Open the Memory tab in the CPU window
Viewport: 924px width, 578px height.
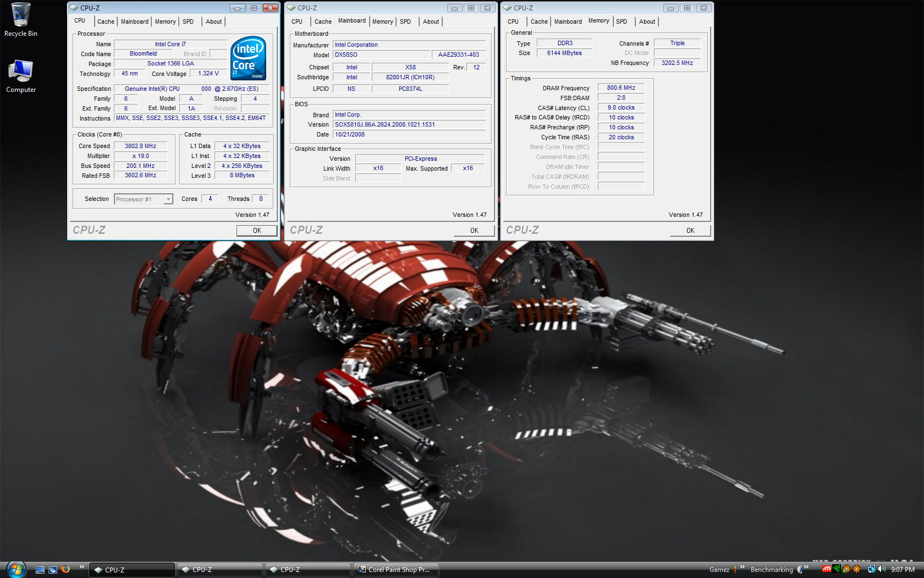(165, 21)
